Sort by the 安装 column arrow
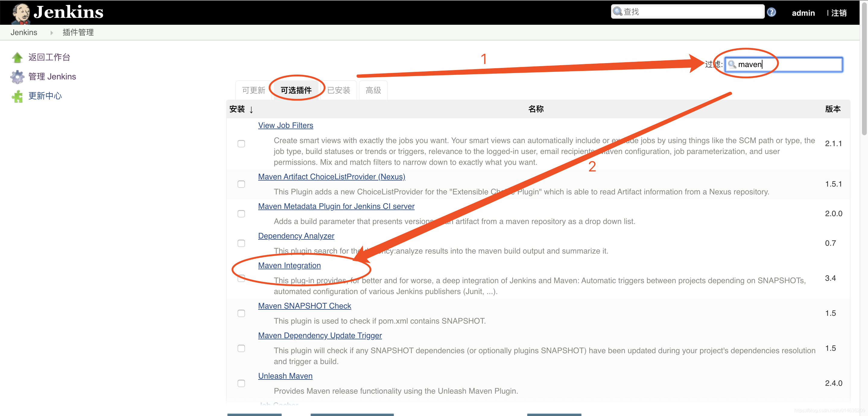The height and width of the screenshot is (416, 868). pos(251,109)
